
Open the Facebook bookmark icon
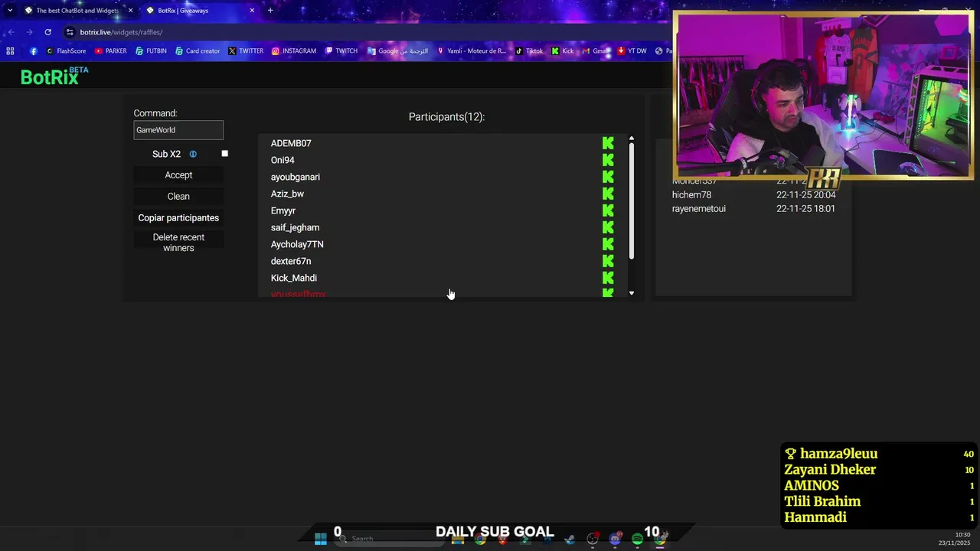pyautogui.click(x=34, y=51)
